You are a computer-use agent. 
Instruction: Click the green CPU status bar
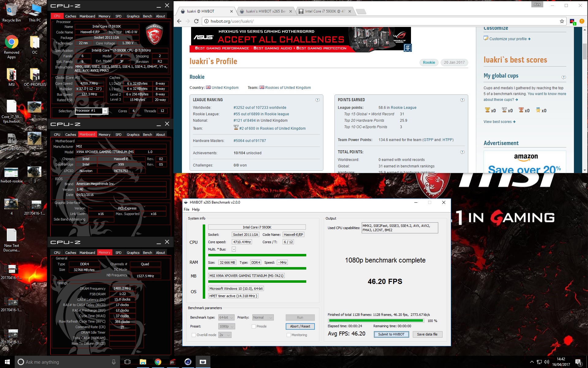(x=257, y=255)
